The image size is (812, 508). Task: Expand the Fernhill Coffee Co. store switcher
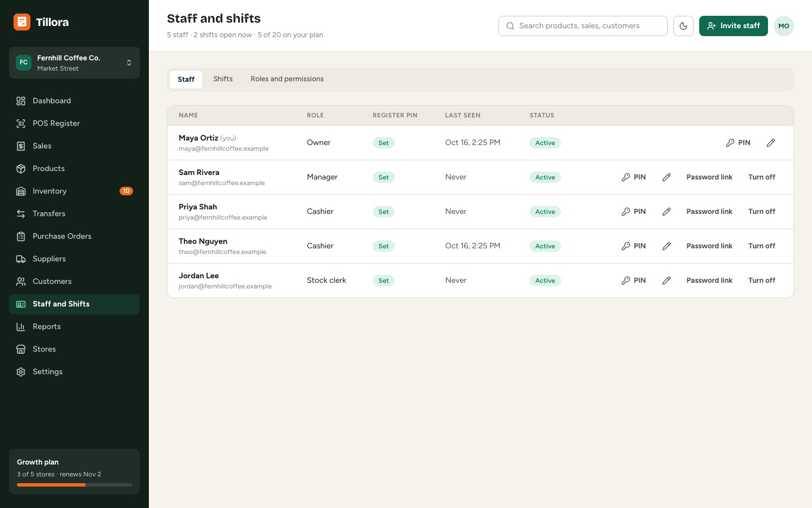[74, 63]
